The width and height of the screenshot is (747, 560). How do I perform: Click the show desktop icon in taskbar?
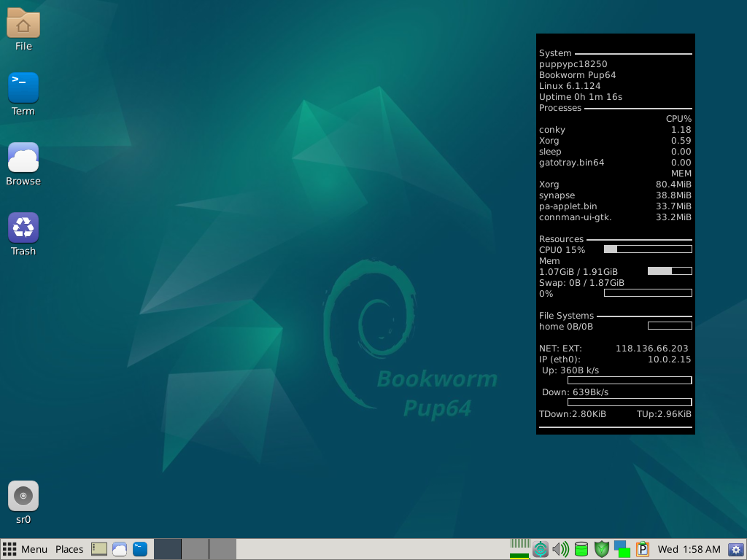tap(99, 549)
